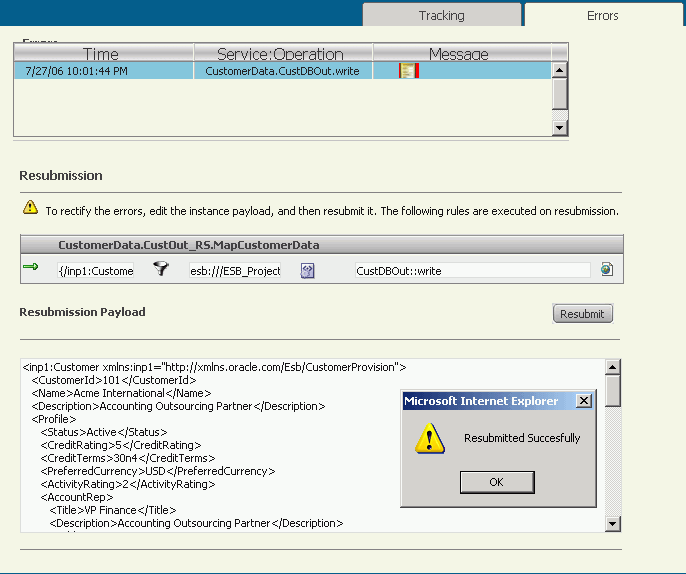Click the CustomerId 101 line in payload

point(114,380)
